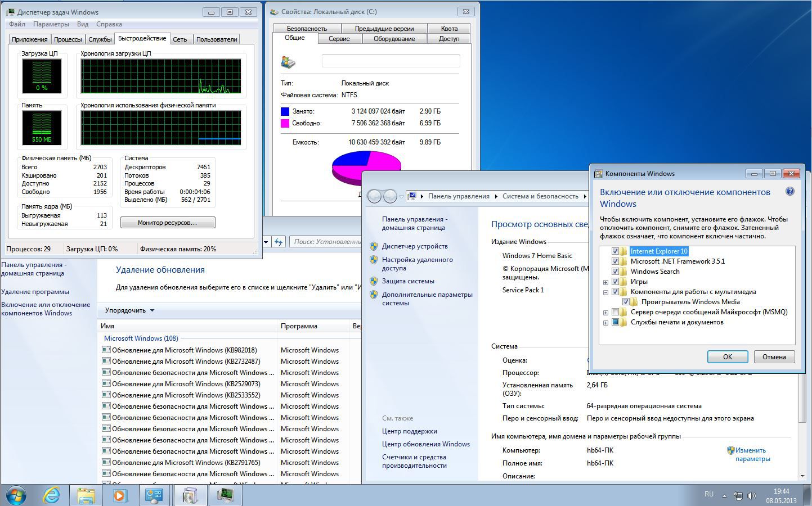Image resolution: width=812 pixels, height=506 pixels.
Task: Click drive icon in disk C properties
Action: point(288,62)
